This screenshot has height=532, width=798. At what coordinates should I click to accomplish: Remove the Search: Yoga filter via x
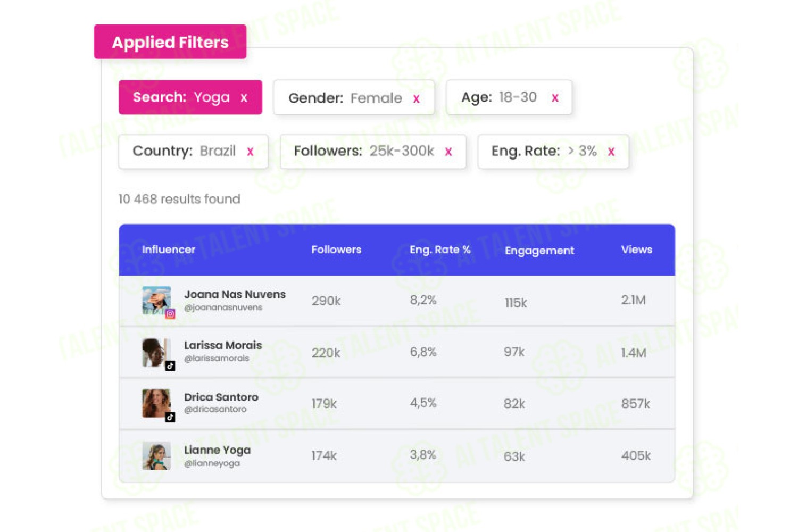[x=244, y=98]
